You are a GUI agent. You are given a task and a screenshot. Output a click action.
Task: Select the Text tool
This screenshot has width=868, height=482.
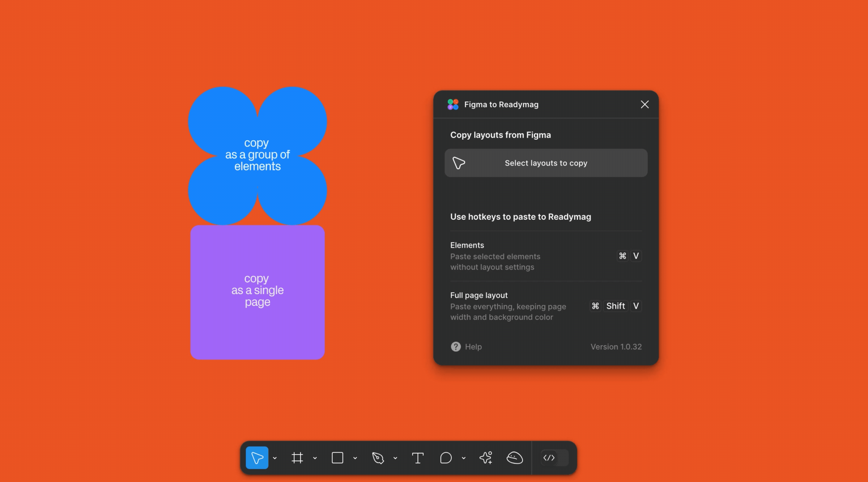418,458
